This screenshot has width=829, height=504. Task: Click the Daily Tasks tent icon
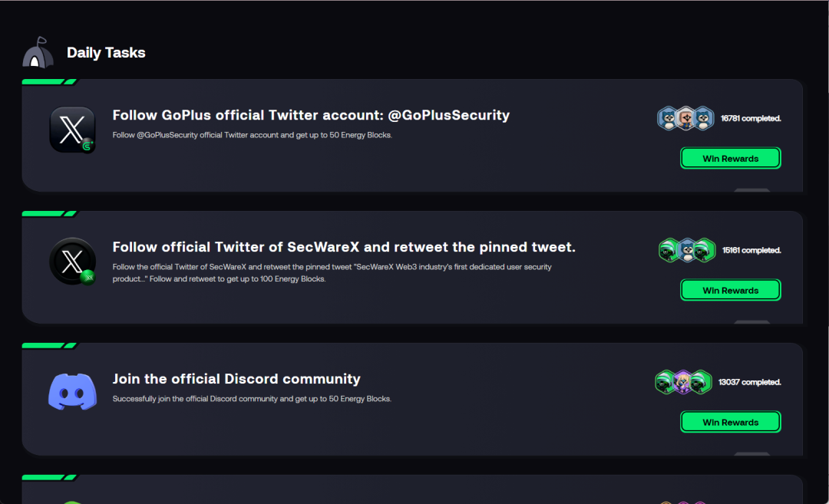click(x=38, y=53)
